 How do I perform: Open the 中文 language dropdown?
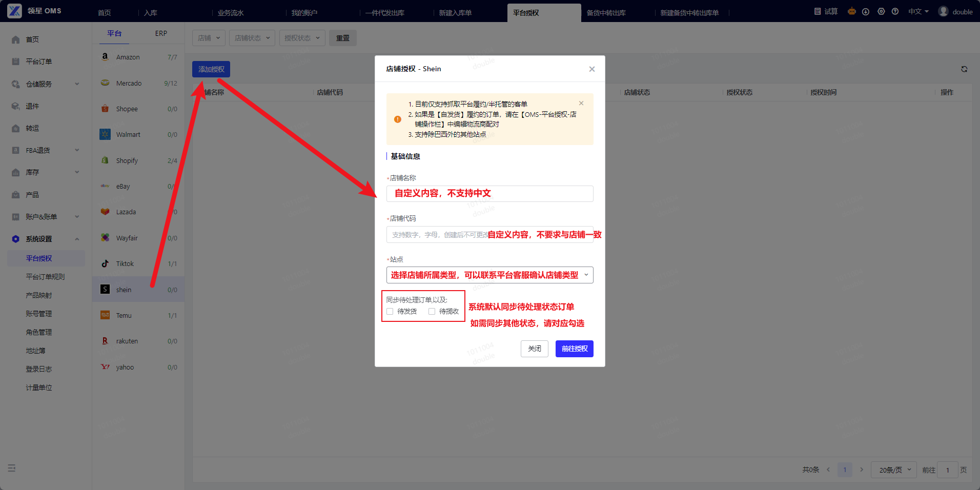pyautogui.click(x=918, y=11)
